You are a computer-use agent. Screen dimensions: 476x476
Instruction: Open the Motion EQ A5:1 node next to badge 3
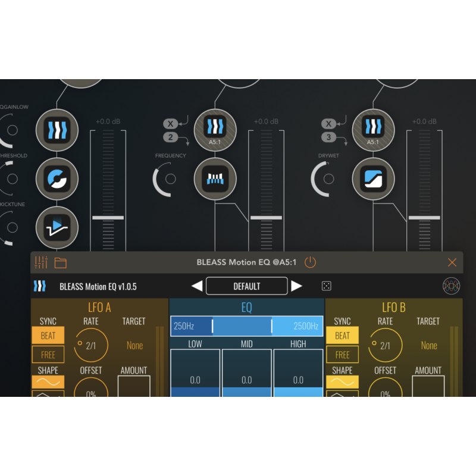374,130
